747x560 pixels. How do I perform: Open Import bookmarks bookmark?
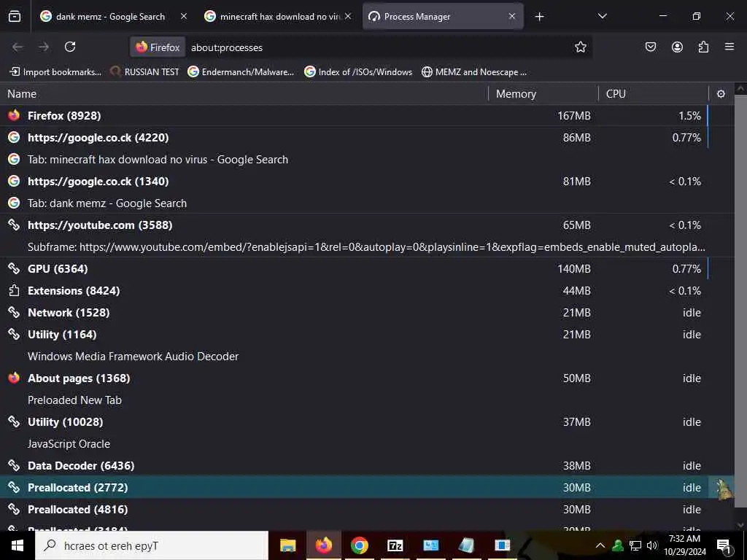click(x=55, y=72)
